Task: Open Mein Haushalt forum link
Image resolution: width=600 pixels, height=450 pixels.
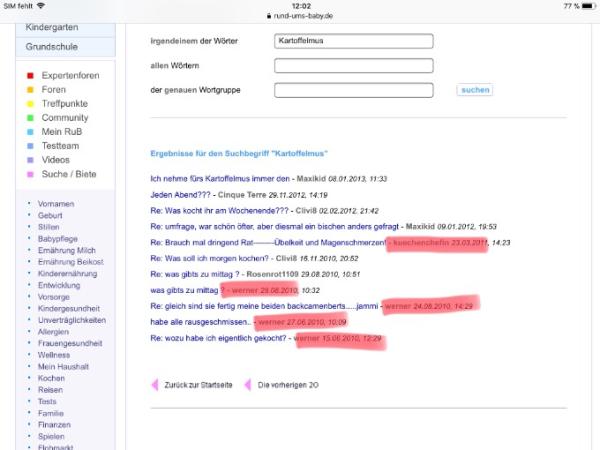Action: click(63, 367)
